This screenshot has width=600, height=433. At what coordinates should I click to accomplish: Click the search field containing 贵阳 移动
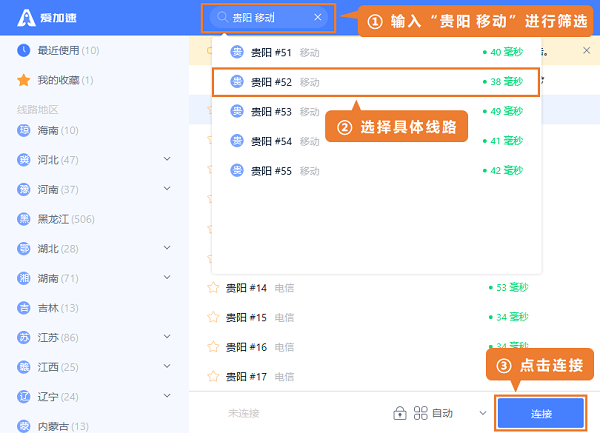pyautogui.click(x=269, y=18)
